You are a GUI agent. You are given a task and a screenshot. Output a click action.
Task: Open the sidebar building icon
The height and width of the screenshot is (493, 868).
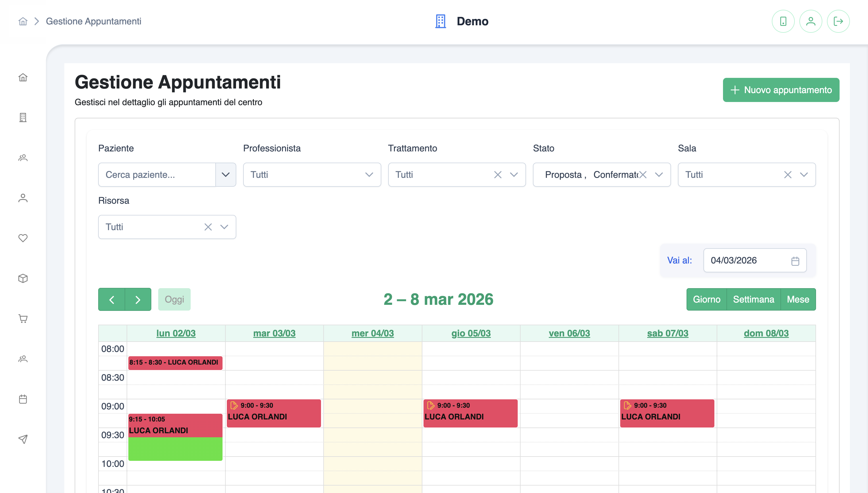point(23,118)
